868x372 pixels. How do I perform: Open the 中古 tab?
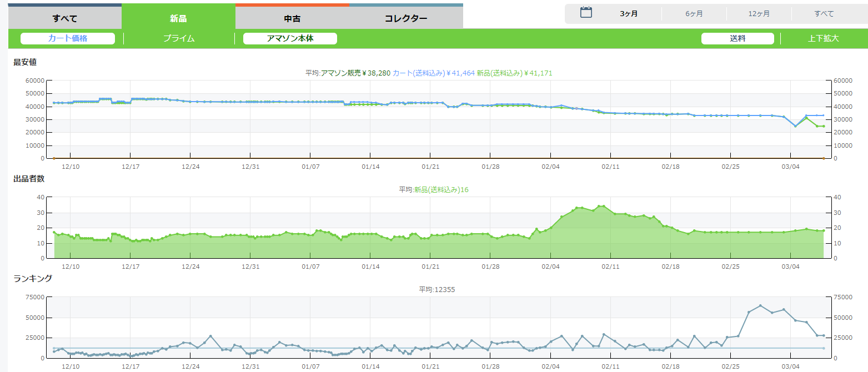pyautogui.click(x=292, y=18)
